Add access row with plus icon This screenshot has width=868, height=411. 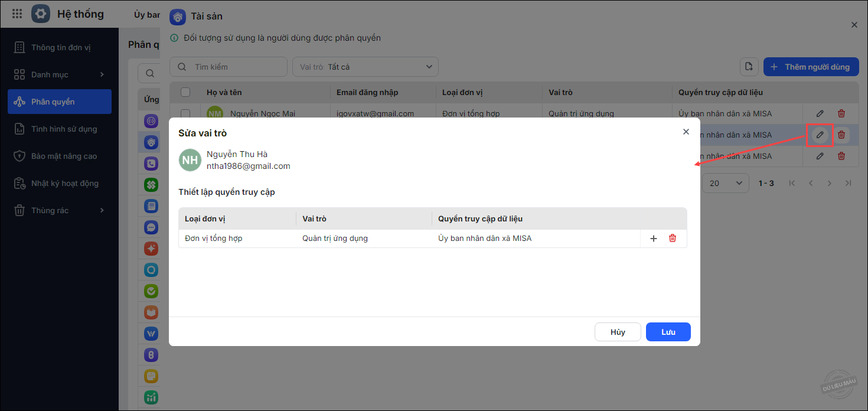pos(654,239)
